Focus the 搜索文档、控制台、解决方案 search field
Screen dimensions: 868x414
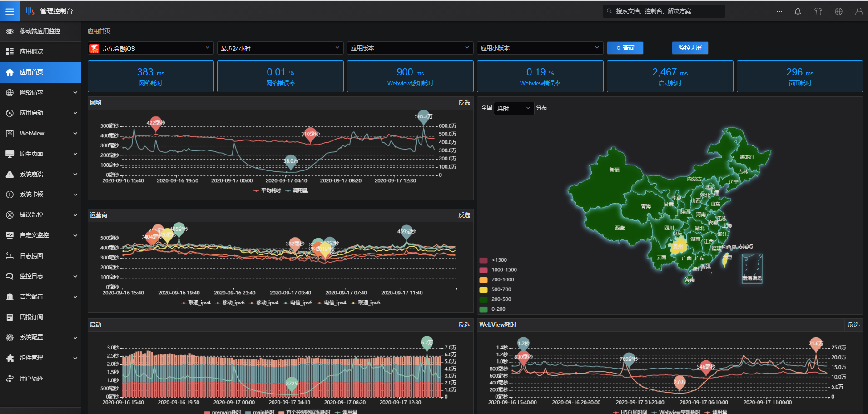(664, 11)
